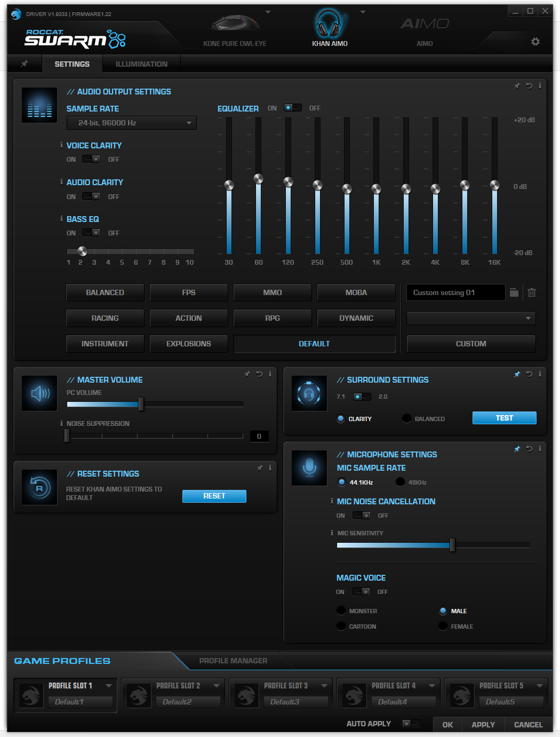Pin the Audio Output Settings panel
The width and height of the screenshot is (560, 737).
point(517,86)
